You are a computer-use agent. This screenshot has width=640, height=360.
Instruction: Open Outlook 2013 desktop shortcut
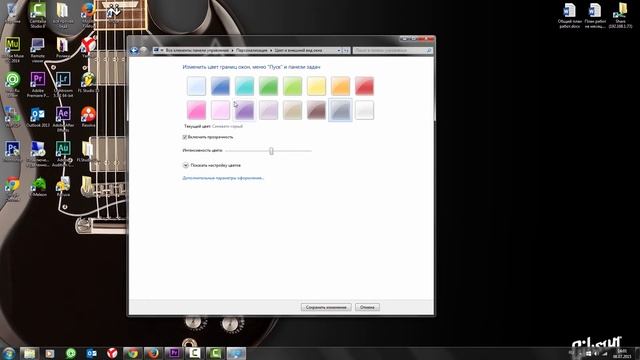click(x=38, y=118)
